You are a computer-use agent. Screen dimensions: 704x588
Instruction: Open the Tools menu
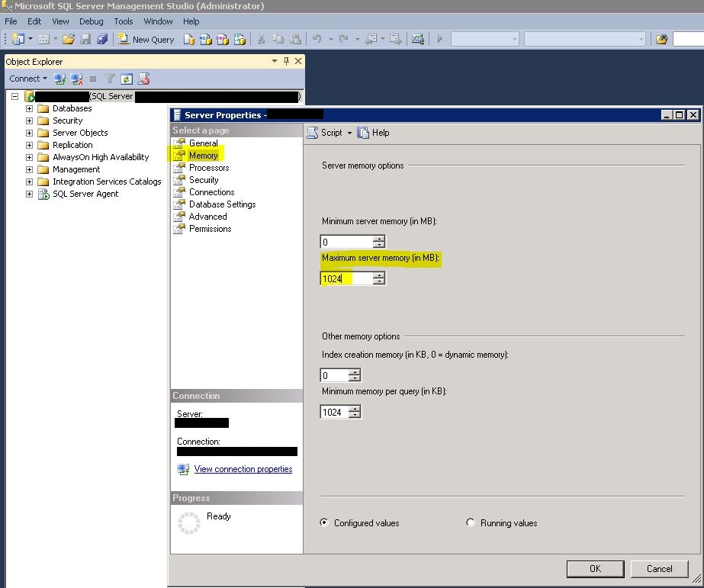[x=123, y=21]
